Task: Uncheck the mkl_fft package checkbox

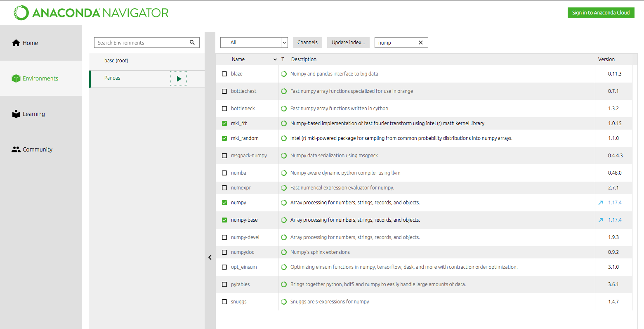Action: (224, 123)
